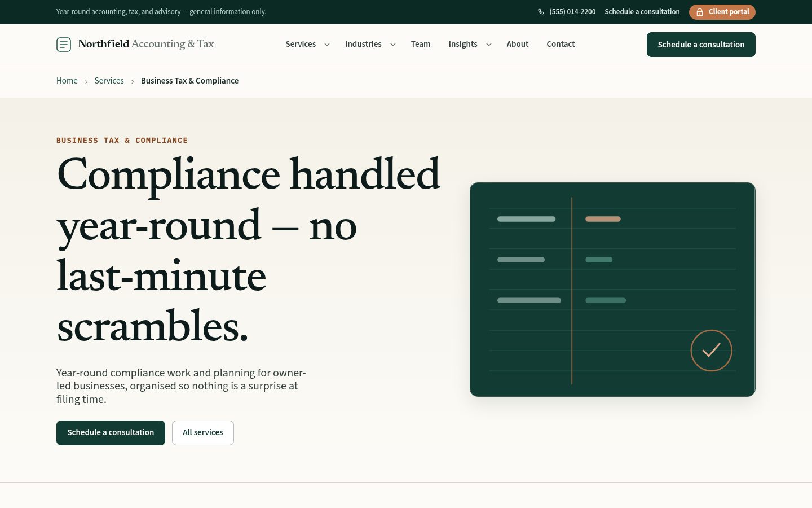
Task: Open the Insights menu item
Action: coord(463,44)
